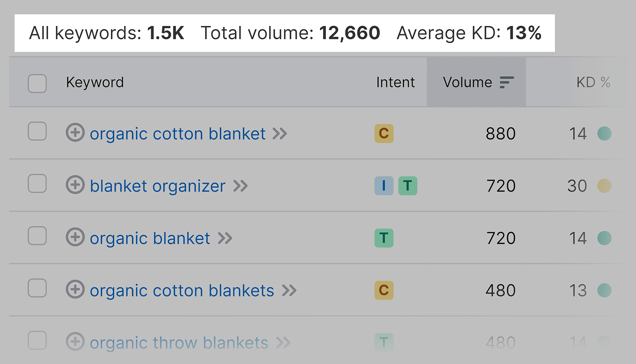
Task: Sort the table by the KD % column
Action: tap(593, 82)
